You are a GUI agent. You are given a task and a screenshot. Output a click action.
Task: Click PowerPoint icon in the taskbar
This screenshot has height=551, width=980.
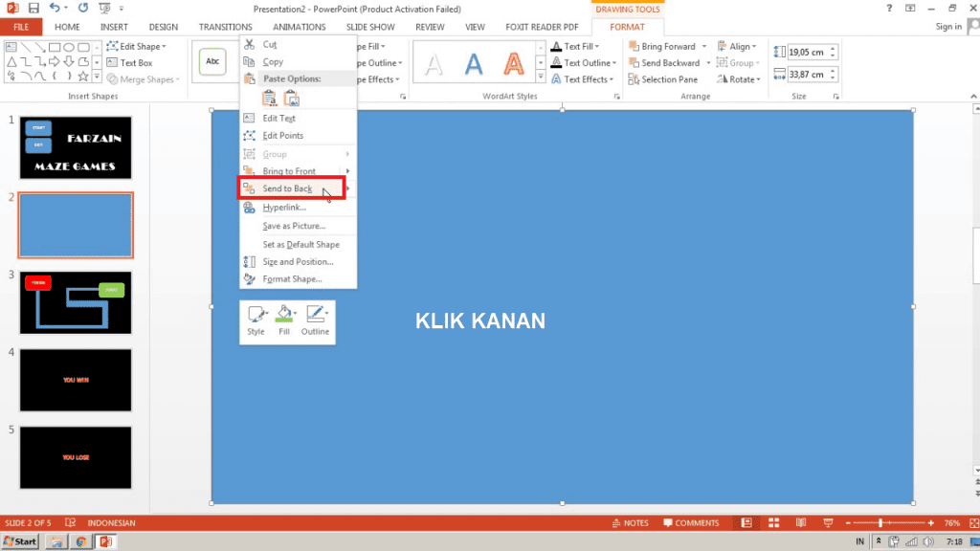pyautogui.click(x=106, y=541)
